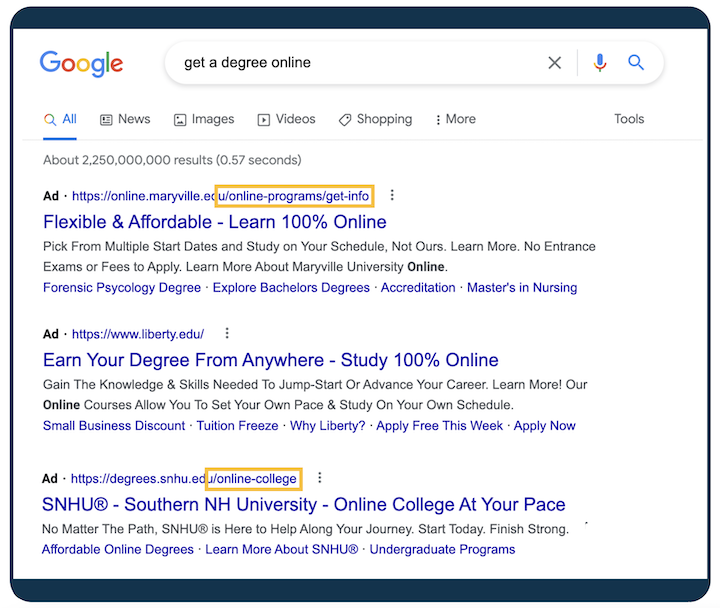The image size is (720, 608).
Task: Click the Maryville ad description text
Action: (319, 257)
